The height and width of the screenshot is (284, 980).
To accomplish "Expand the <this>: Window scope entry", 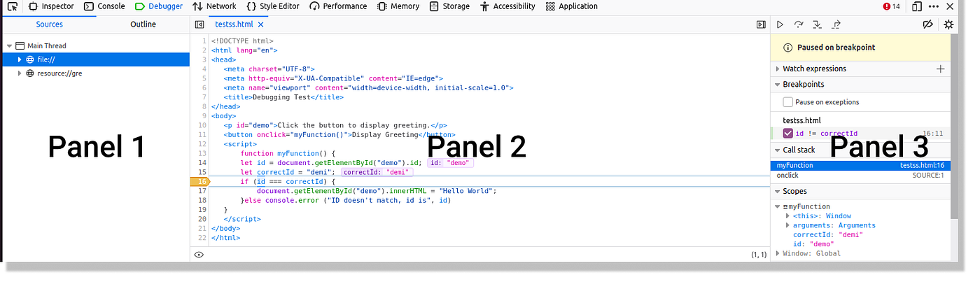I will tap(787, 216).
